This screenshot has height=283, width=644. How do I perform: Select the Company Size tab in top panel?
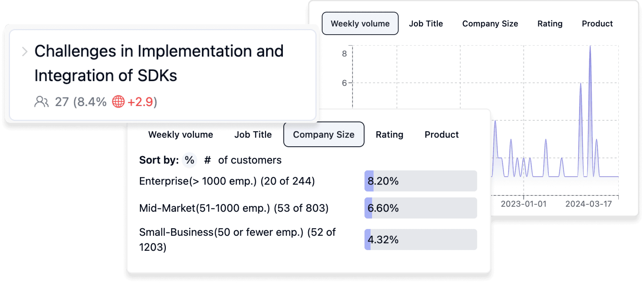[490, 23]
